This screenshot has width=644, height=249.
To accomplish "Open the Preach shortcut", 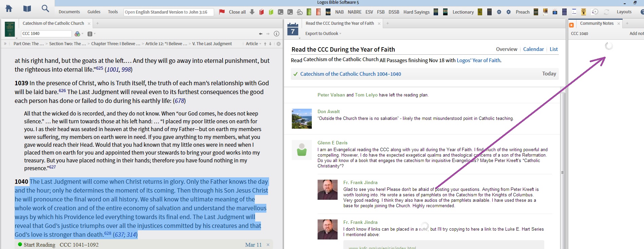I will tap(523, 12).
